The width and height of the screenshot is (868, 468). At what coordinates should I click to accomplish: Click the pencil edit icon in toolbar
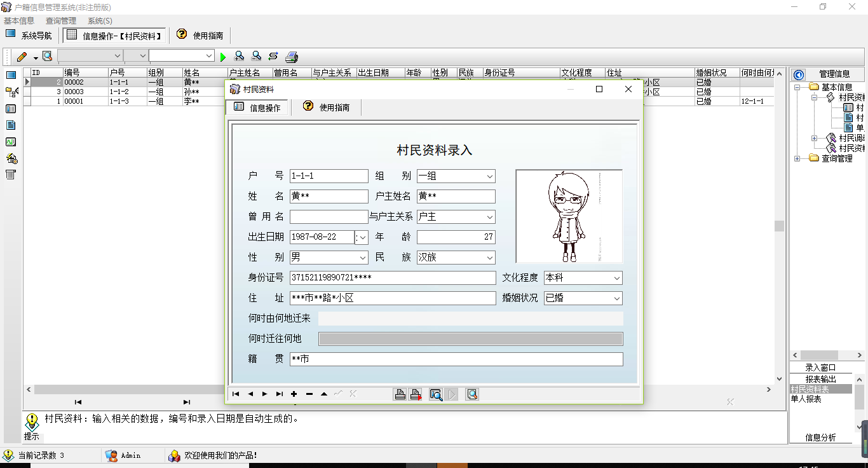[x=22, y=57]
